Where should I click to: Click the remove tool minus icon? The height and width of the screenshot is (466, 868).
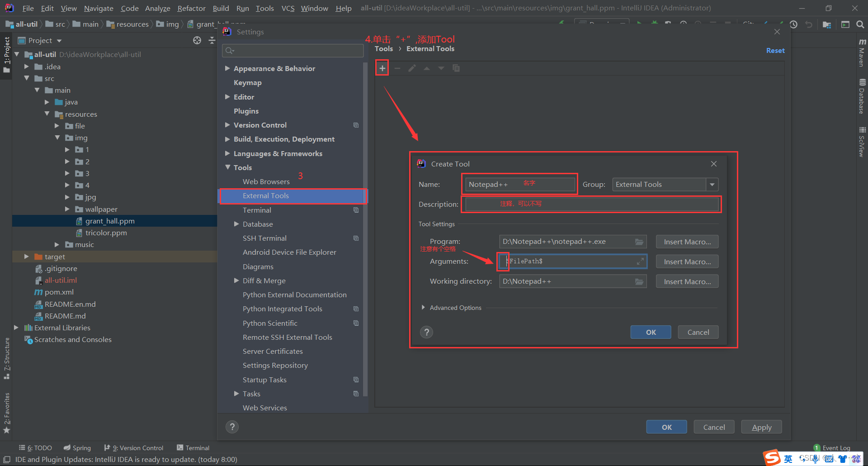pyautogui.click(x=397, y=68)
